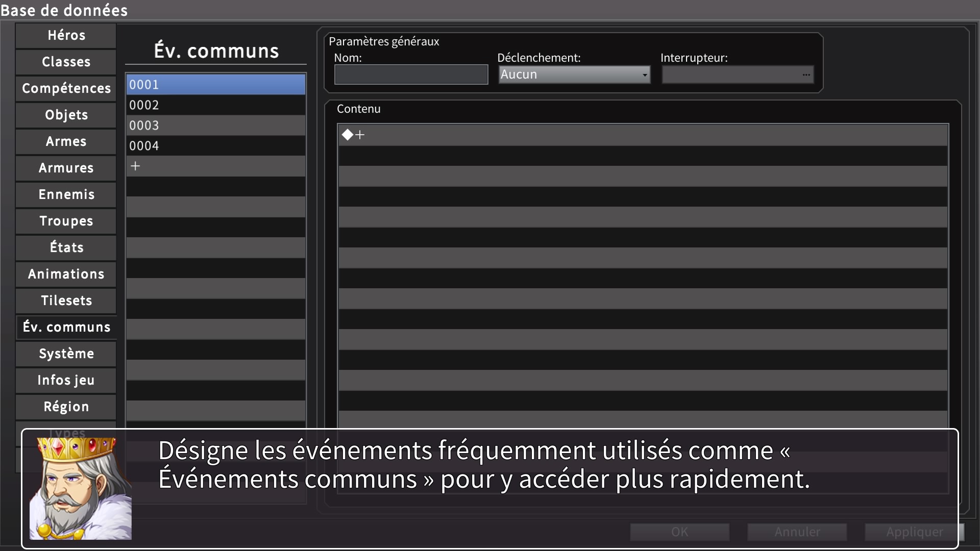Switch to the Classes tab
Image resolution: width=980 pixels, height=551 pixels.
tap(66, 62)
